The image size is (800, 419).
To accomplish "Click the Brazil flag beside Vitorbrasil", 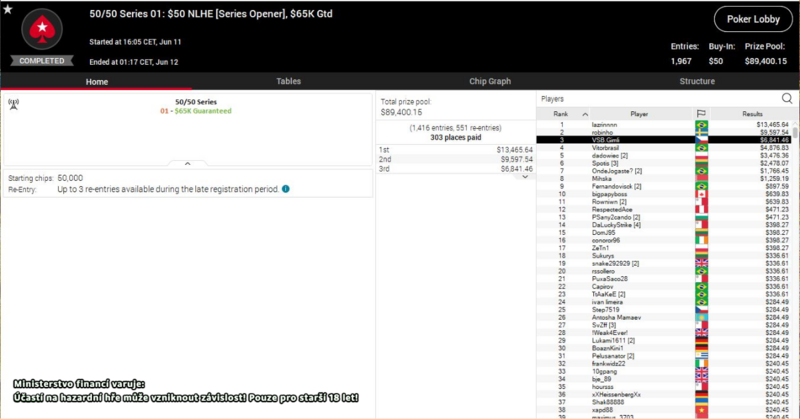I will coord(702,147).
